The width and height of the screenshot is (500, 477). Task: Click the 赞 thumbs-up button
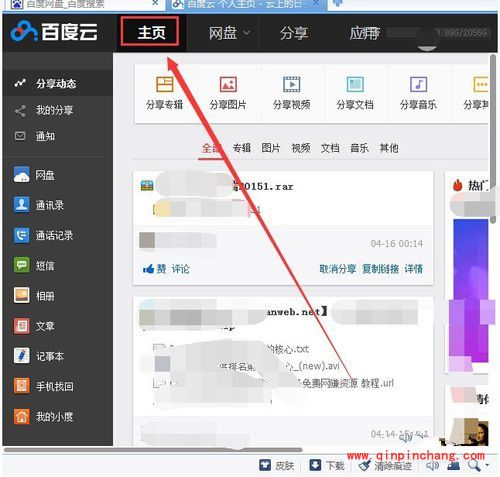[x=154, y=269]
